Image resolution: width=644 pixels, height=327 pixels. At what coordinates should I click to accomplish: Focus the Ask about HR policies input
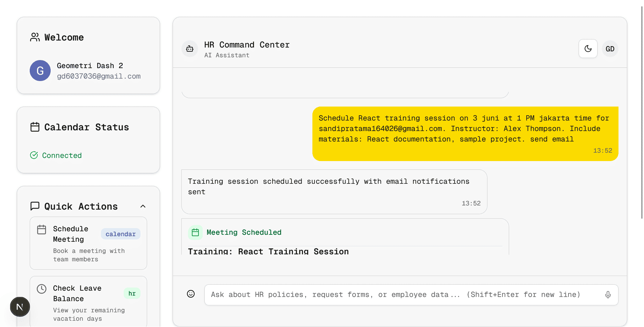405,295
